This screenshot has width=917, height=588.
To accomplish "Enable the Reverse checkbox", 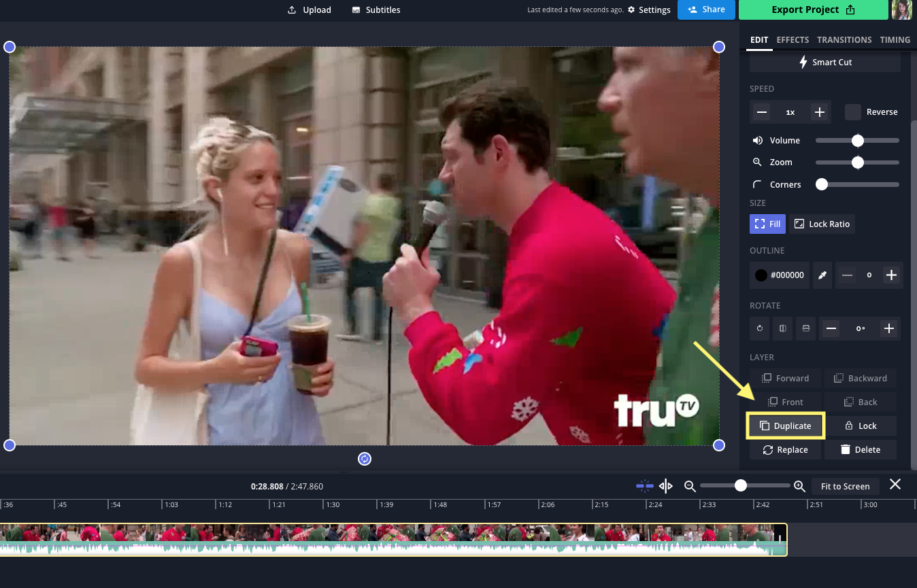I will click(x=853, y=112).
